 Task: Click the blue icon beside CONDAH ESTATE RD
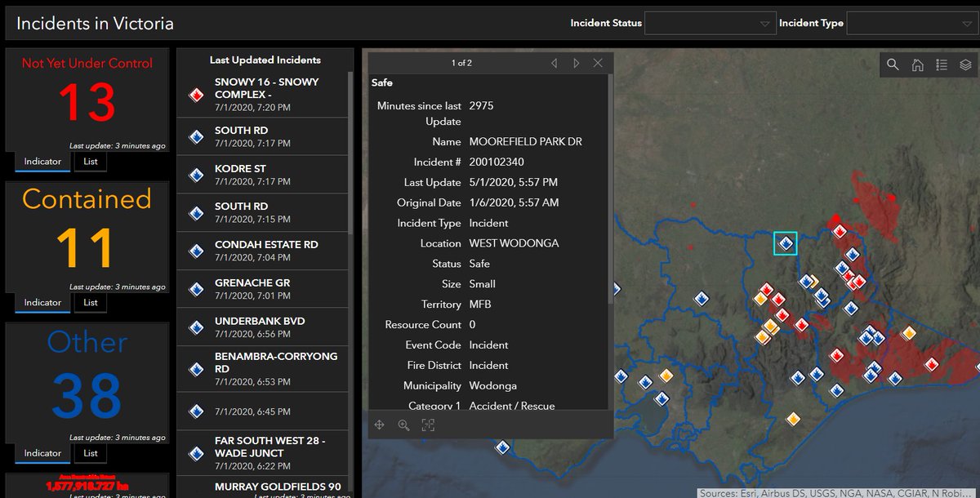tap(196, 251)
